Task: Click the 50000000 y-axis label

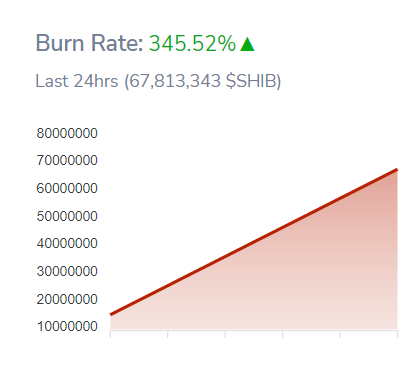Action: pyautogui.click(x=67, y=216)
